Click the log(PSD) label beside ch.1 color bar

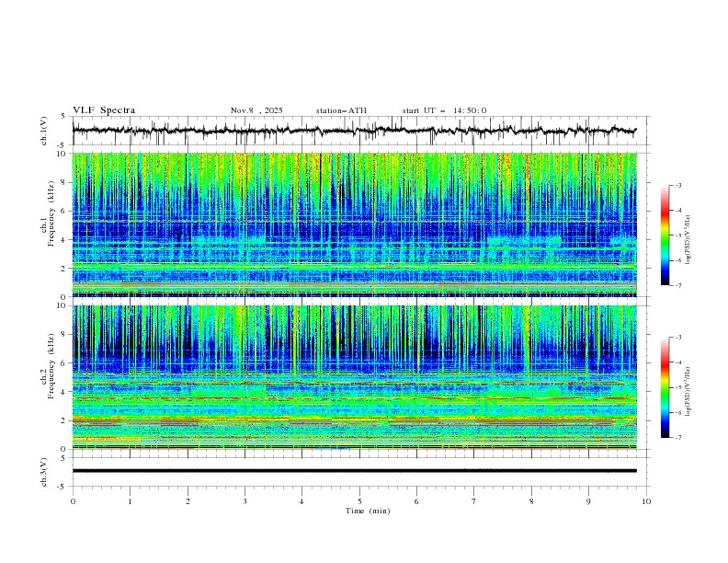tap(688, 239)
